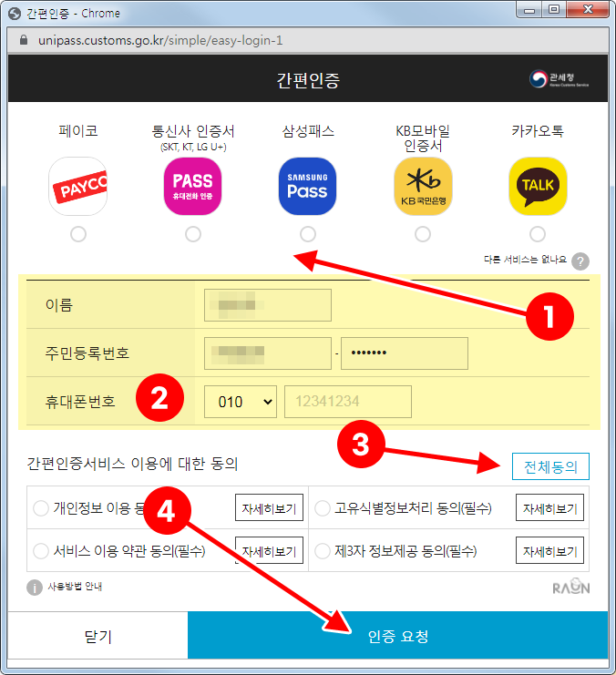Click the 전체동의 button
Viewport: 616px width, 675px height.
point(550,466)
